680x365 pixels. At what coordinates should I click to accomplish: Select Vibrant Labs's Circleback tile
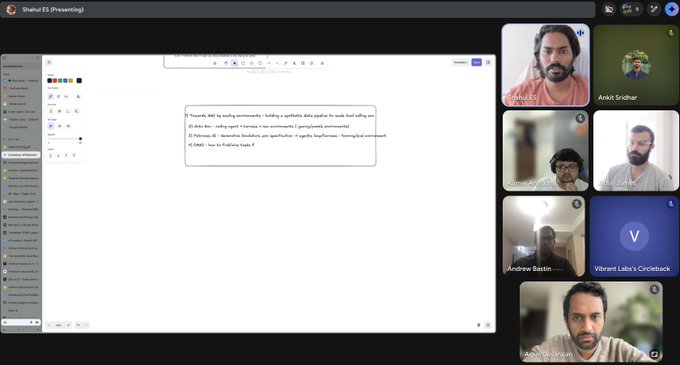pyautogui.click(x=634, y=236)
